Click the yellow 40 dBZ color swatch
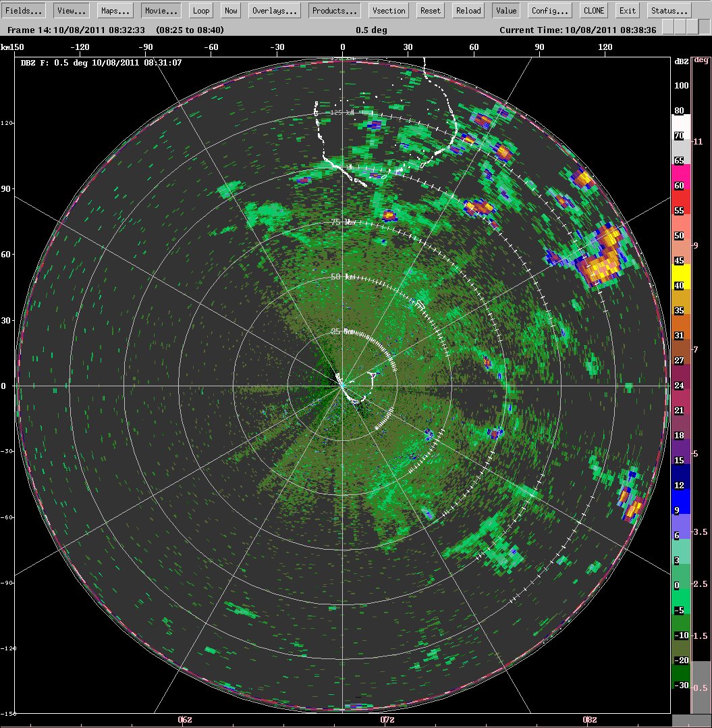This screenshot has height=728, width=712. click(681, 277)
